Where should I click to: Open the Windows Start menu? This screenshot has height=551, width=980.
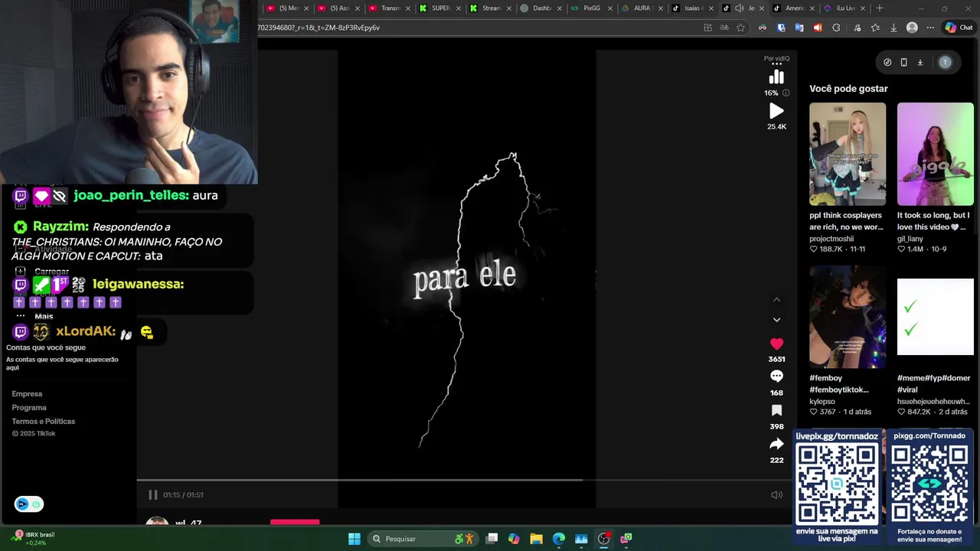354,539
